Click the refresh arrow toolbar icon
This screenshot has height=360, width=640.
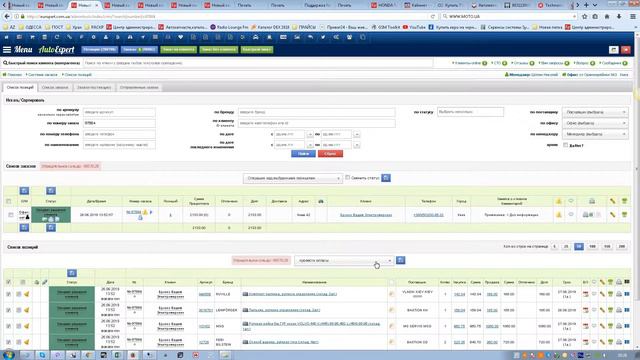click(57, 37)
